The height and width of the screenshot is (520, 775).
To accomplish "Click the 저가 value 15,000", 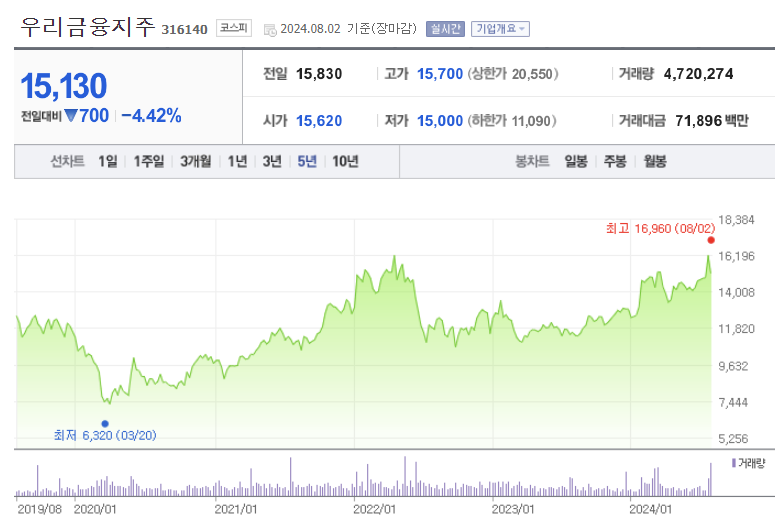I will click(440, 121).
